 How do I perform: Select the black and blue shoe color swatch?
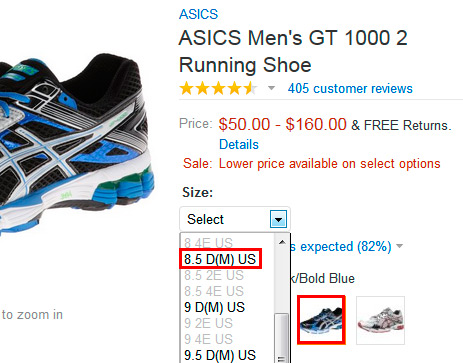point(321,320)
